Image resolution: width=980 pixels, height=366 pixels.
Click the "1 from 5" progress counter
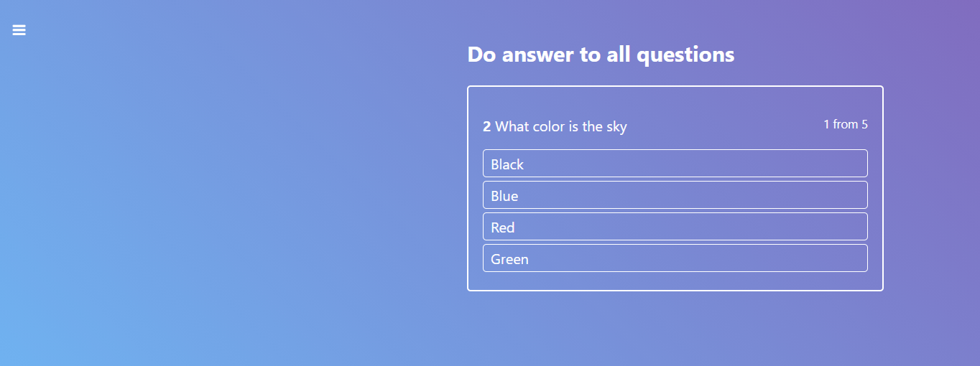click(845, 124)
